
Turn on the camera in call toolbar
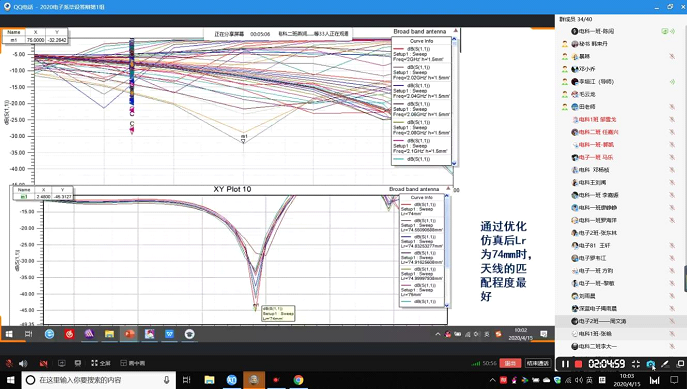43,363
